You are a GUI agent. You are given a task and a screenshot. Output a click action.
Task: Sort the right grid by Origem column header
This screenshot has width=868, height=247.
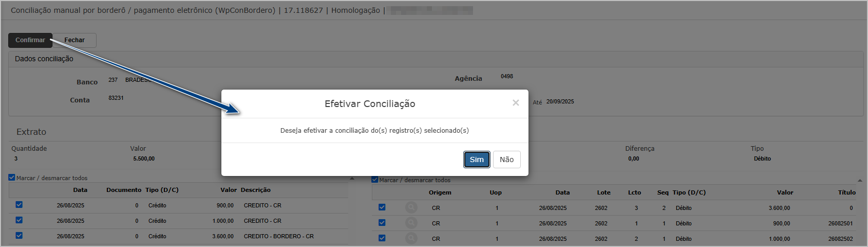(440, 192)
